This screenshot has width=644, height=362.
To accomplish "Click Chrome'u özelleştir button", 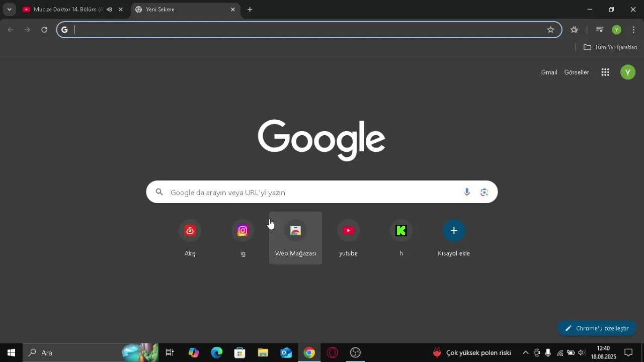I will tap(597, 328).
